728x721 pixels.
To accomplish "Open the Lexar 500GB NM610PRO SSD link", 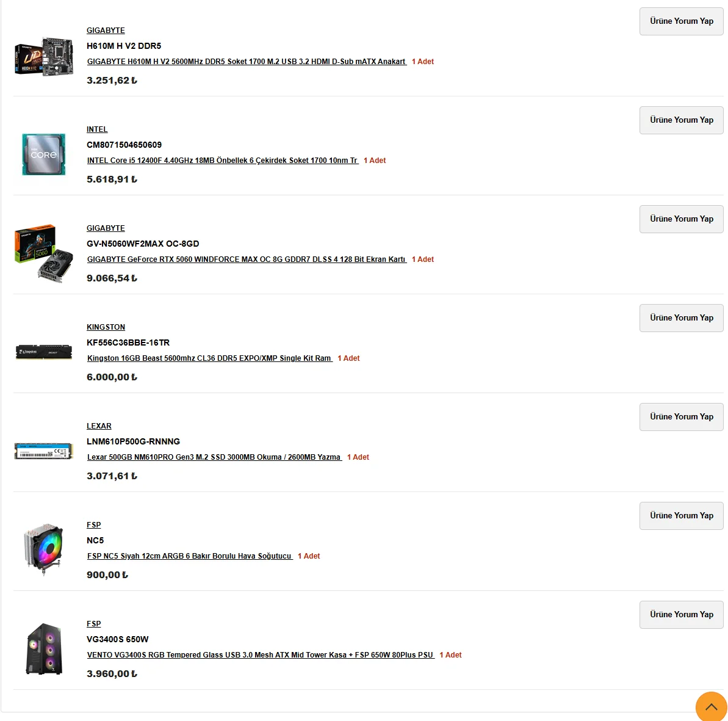I will pos(215,457).
